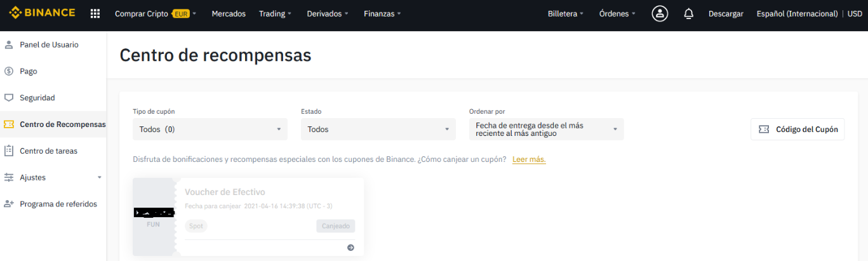Open the Tipo de cupón dropdown
Viewport: 868px width, 261px height.
210,129
